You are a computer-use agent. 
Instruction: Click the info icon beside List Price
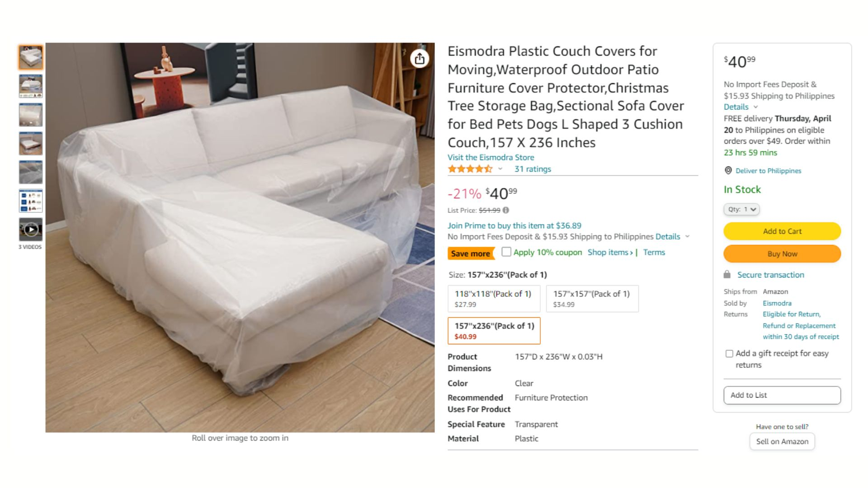point(506,210)
